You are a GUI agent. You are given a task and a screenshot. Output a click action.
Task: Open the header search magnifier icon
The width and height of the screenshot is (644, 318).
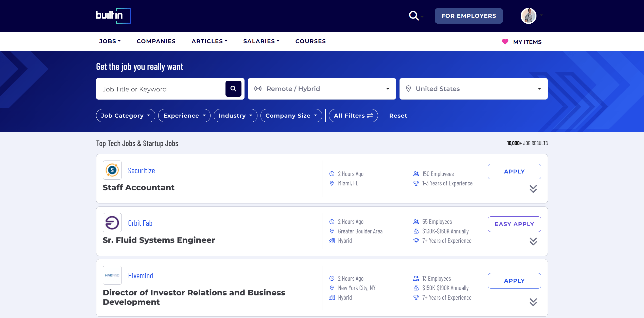pos(414,16)
